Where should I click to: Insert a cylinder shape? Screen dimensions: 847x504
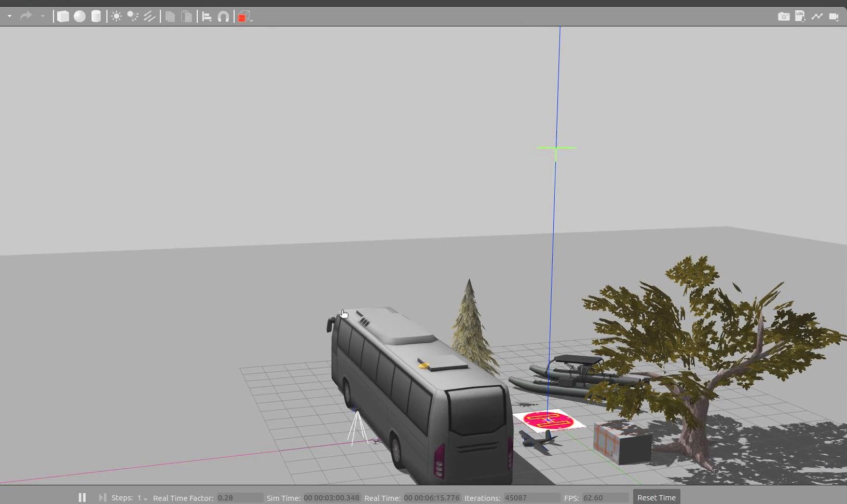96,17
